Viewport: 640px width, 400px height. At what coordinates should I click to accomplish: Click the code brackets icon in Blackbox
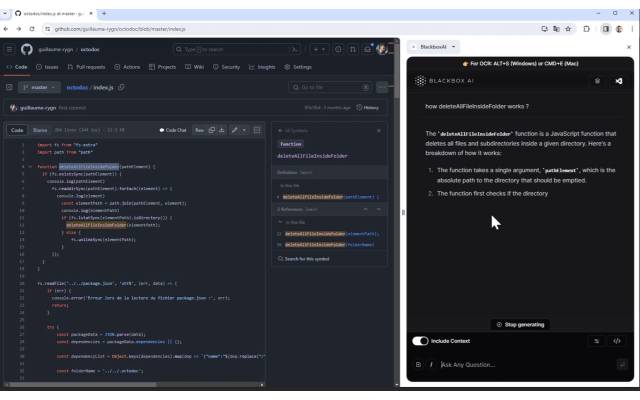coord(617,341)
